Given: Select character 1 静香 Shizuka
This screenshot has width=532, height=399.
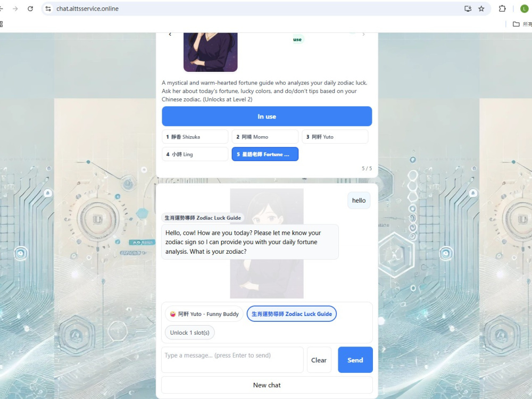Looking at the screenshot, I should click(x=195, y=137).
